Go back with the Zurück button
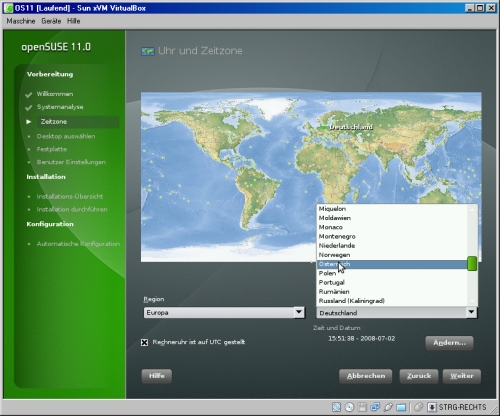This screenshot has width=500, height=416. tap(419, 376)
